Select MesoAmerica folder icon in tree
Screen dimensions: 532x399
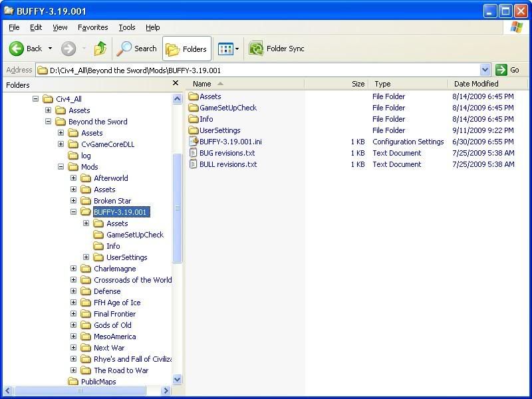pos(86,336)
